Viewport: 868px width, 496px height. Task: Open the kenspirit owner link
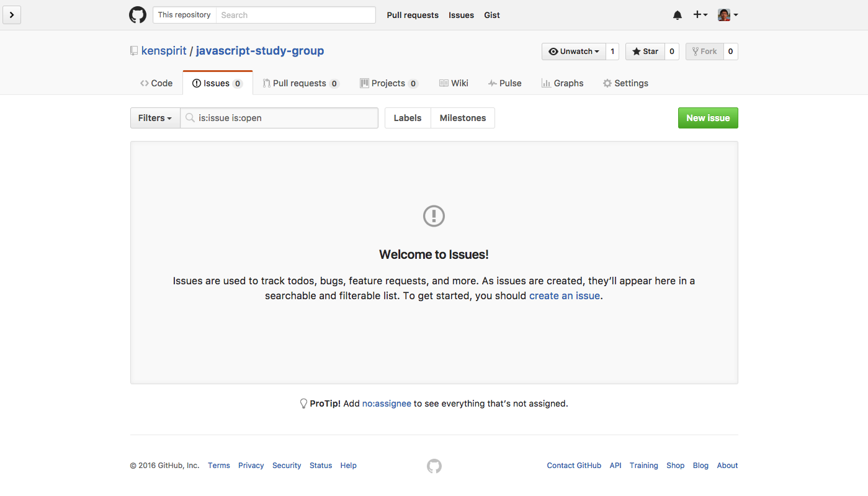(164, 51)
